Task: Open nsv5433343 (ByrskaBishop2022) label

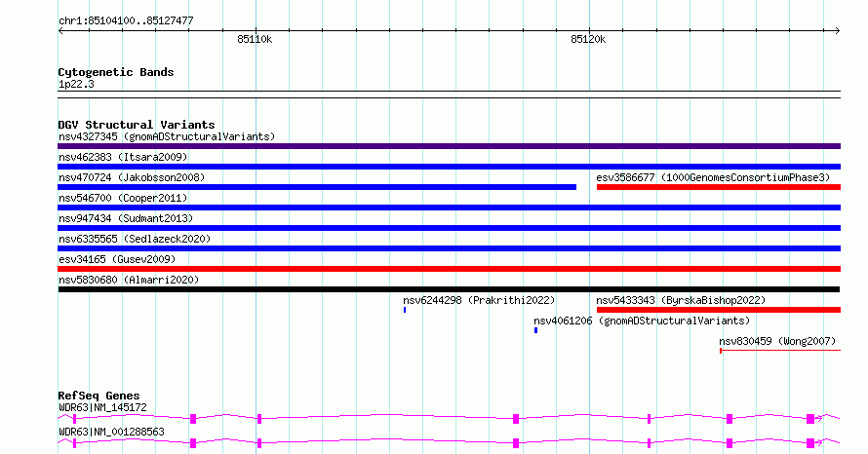Action: [x=681, y=300]
